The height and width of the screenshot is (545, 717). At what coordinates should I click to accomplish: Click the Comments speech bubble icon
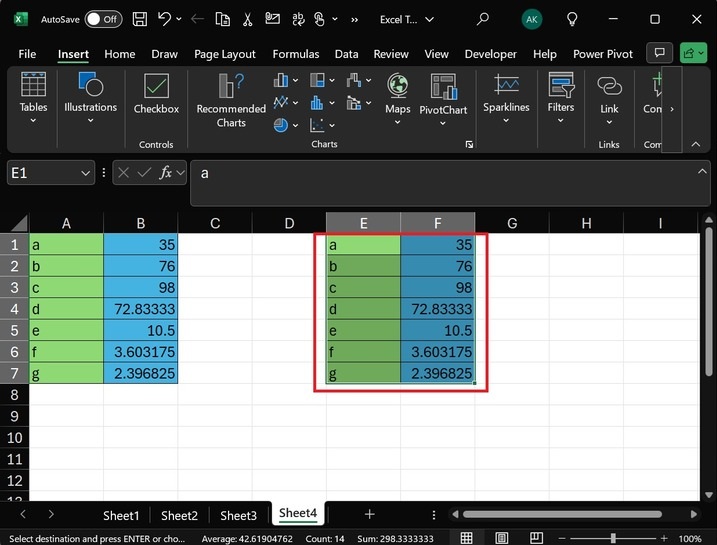(659, 53)
